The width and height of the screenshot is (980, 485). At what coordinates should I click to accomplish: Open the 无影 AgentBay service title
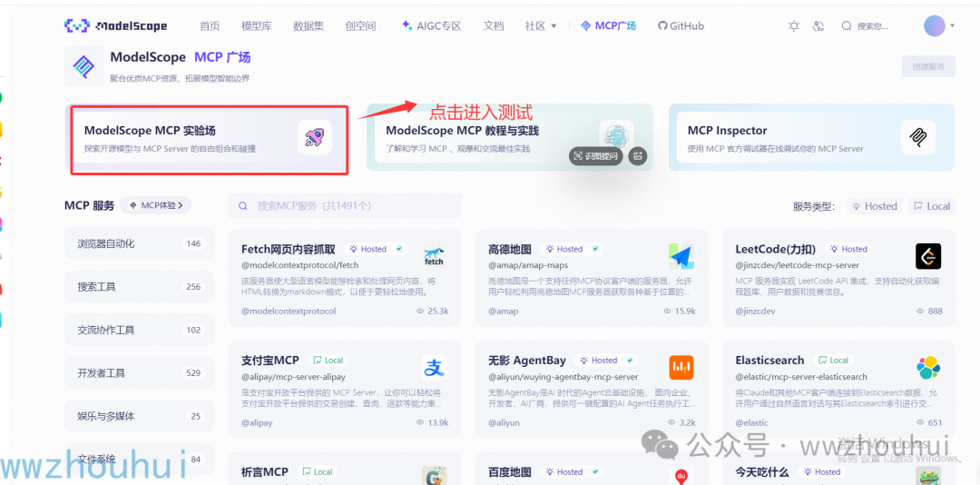(x=527, y=361)
